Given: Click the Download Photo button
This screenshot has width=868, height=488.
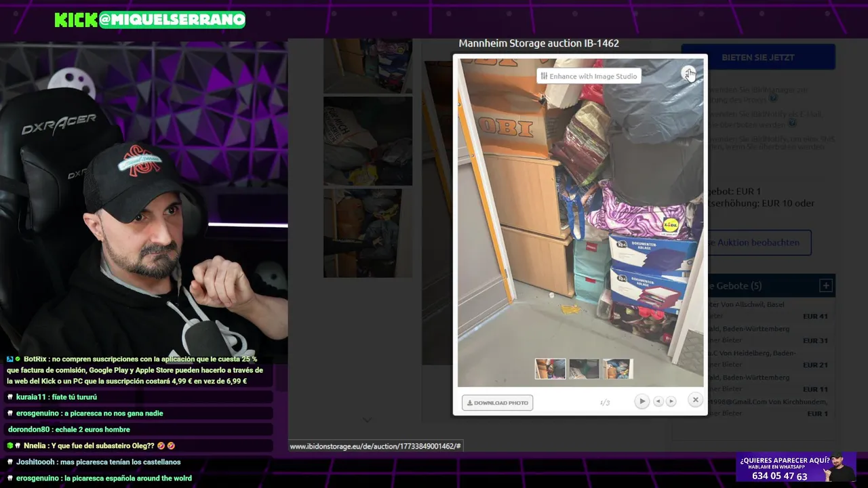Looking at the screenshot, I should (498, 403).
